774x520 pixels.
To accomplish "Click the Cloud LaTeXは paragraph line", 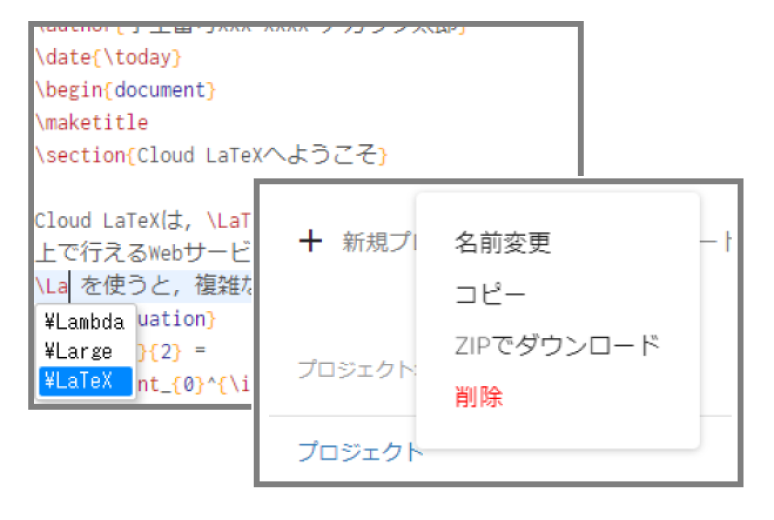I will tap(143, 220).
